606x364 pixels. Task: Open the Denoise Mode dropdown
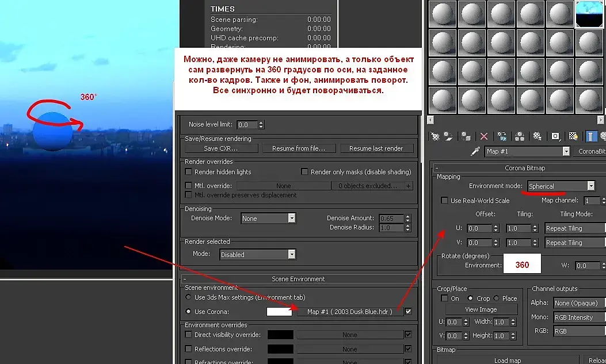click(268, 219)
